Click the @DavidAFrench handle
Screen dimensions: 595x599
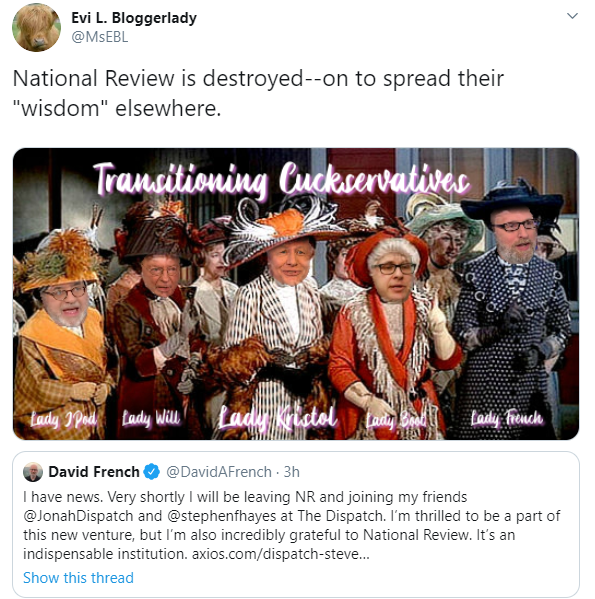tap(219, 472)
